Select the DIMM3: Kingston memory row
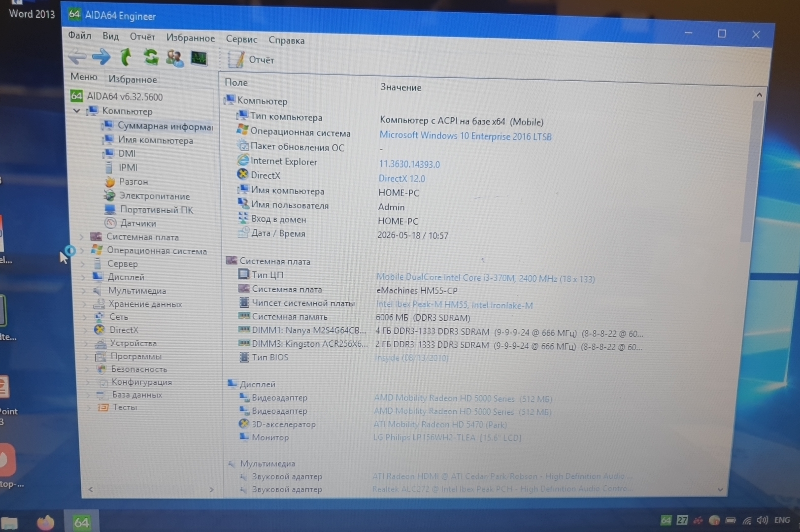Image resolution: width=800 pixels, height=532 pixels. [440, 345]
